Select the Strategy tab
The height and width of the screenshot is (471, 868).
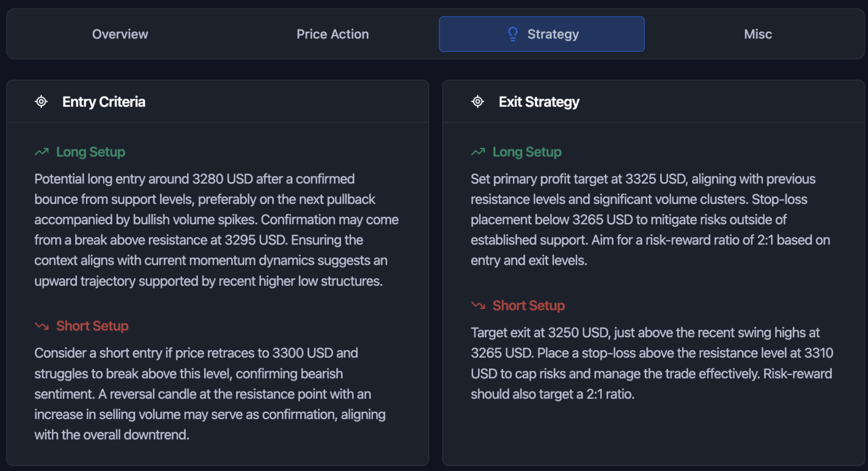[x=541, y=34]
